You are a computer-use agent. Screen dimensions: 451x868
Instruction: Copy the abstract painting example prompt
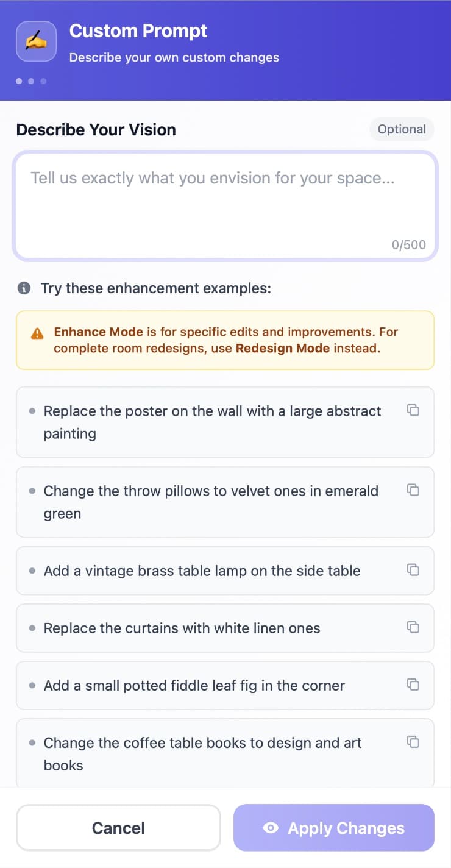[413, 410]
